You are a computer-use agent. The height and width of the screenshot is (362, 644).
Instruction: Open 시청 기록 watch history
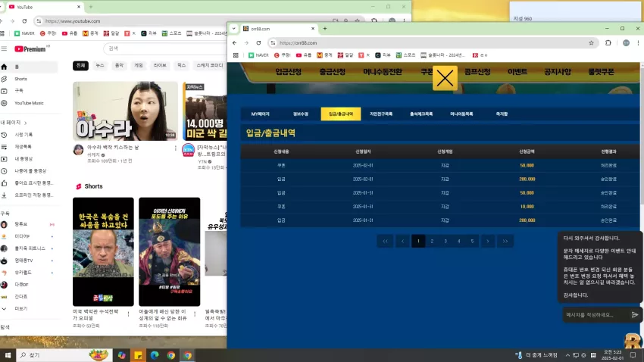point(23,135)
